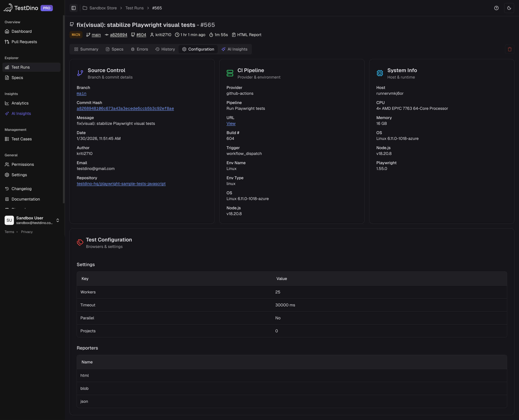Viewport: 519px width, 420px height.
Task: Open the Permissions page
Action: (23, 164)
